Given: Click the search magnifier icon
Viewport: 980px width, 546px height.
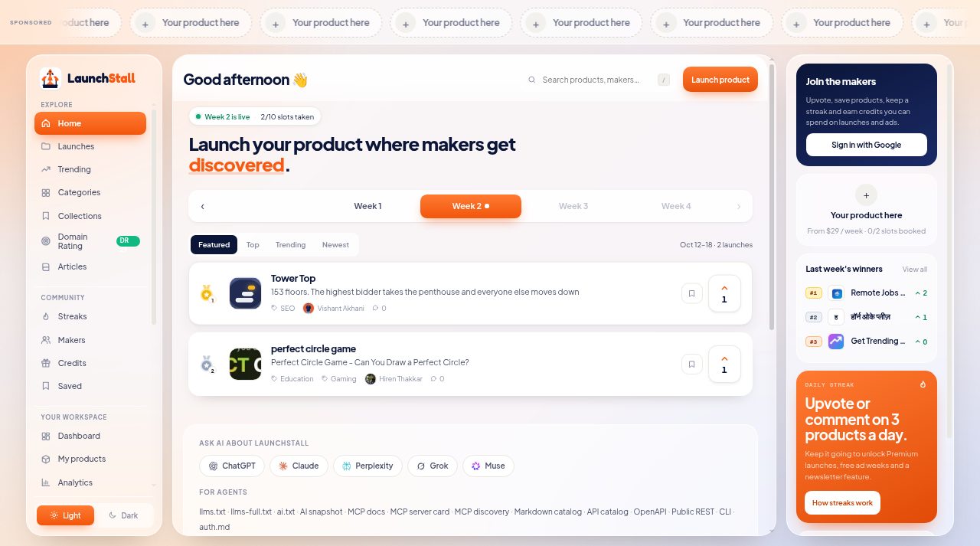Looking at the screenshot, I should click(x=532, y=80).
